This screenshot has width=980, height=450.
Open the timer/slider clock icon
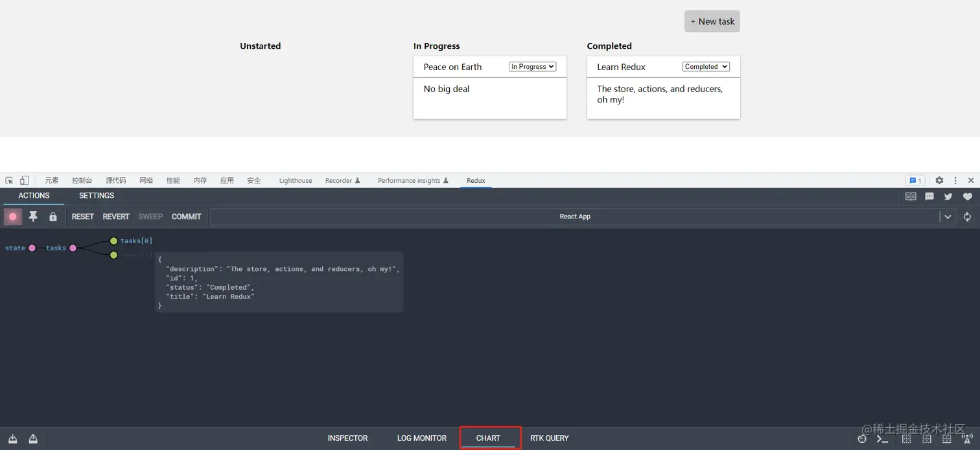862,439
